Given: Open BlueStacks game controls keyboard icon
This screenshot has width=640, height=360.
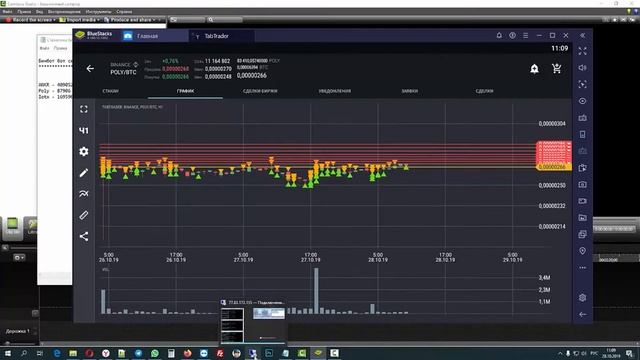Looking at the screenshot, I should click(x=582, y=118).
